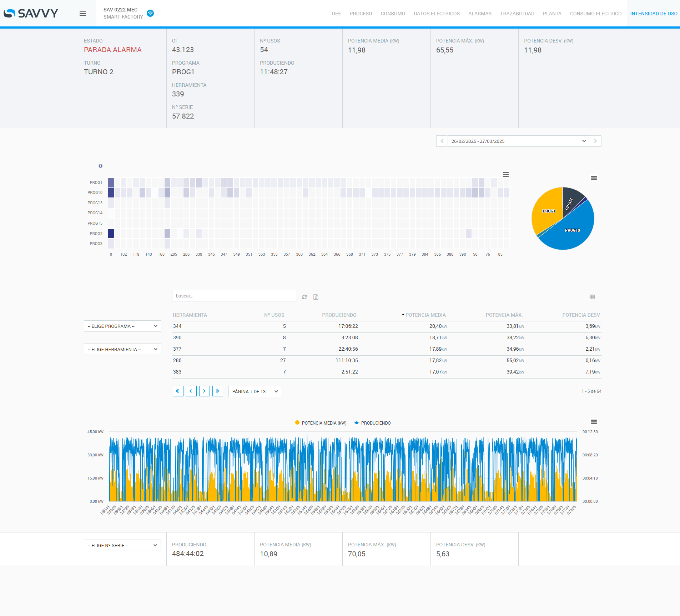Go to the last table page

[x=217, y=391]
